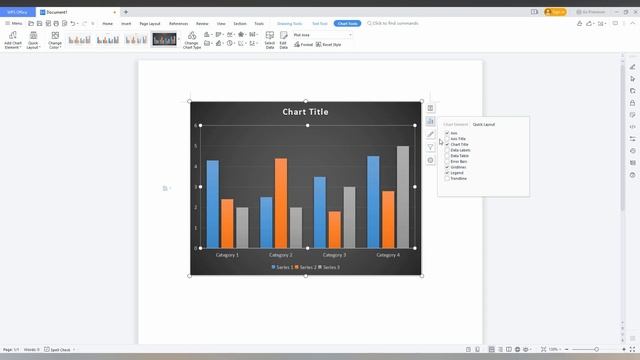640x360 pixels.
Task: Open a new document tab with plus
Action: (126, 12)
